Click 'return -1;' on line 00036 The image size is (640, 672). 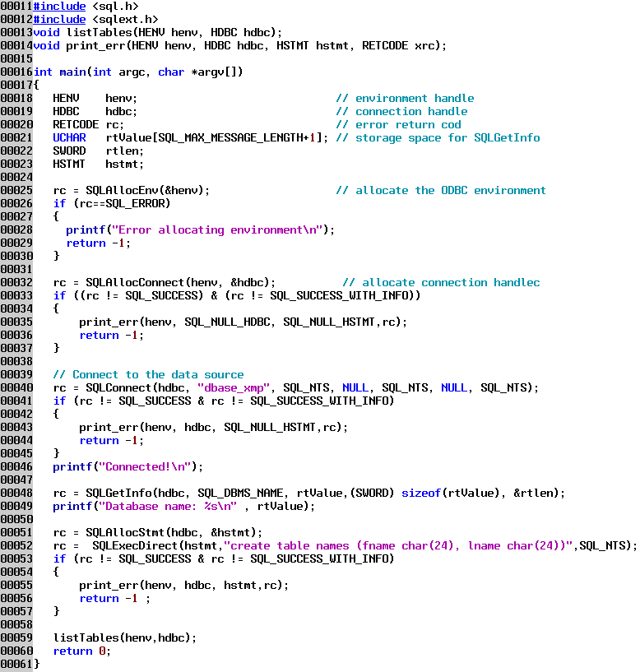112,336
